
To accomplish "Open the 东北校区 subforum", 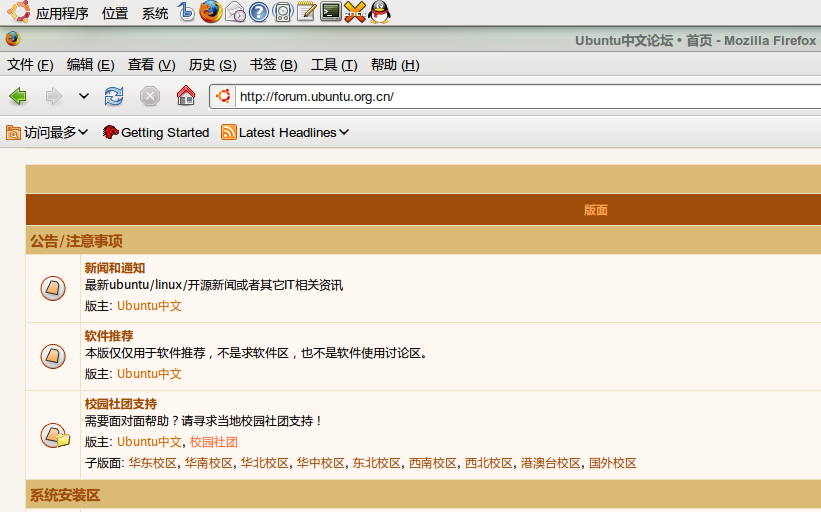I will click(x=376, y=463).
